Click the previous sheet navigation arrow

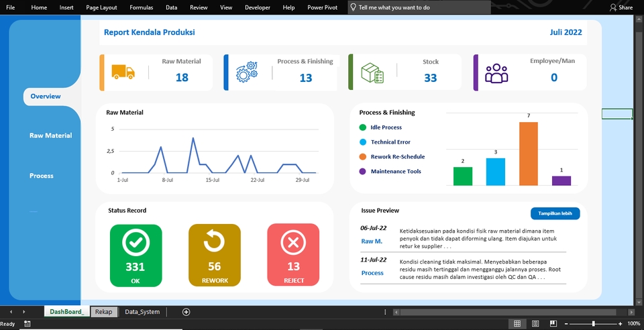coord(11,312)
